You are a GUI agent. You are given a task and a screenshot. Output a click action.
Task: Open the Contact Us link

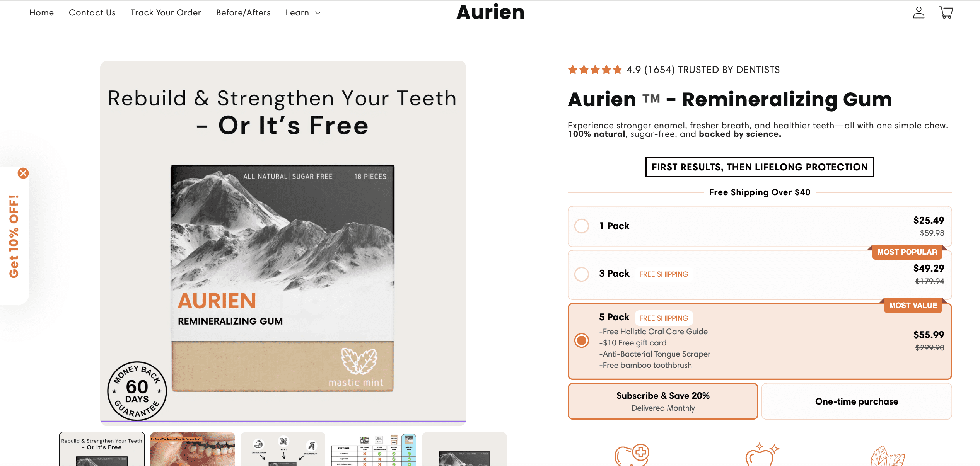pos(92,13)
